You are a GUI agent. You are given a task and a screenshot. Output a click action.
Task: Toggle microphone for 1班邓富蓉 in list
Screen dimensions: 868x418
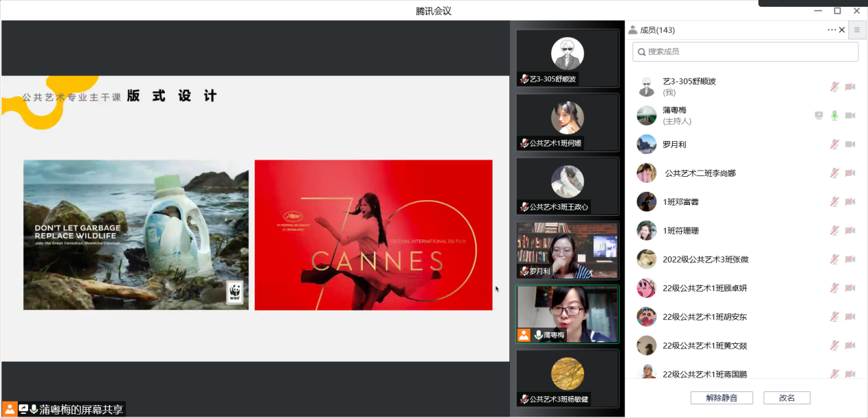coord(834,201)
